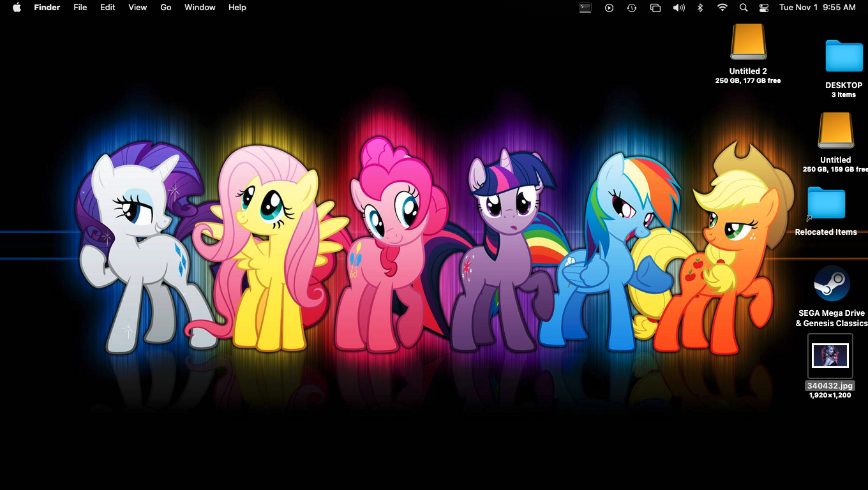Image resolution: width=868 pixels, height=490 pixels.
Task: Click the 1,920×1,200 dimensions text
Action: [x=830, y=396]
